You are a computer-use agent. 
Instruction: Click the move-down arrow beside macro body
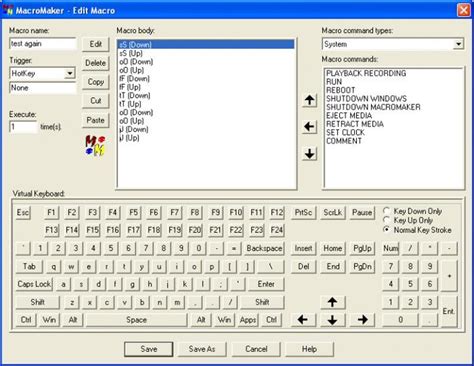click(x=310, y=154)
